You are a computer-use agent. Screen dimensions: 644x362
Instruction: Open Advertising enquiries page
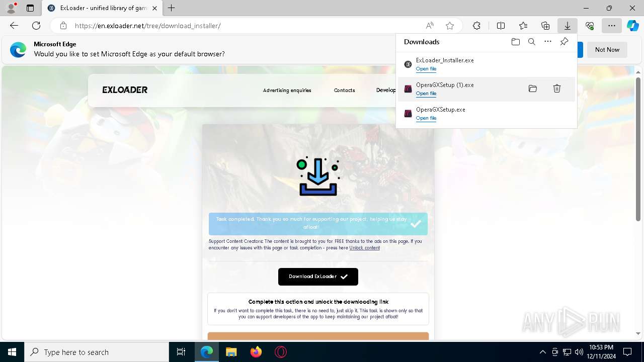(287, 90)
